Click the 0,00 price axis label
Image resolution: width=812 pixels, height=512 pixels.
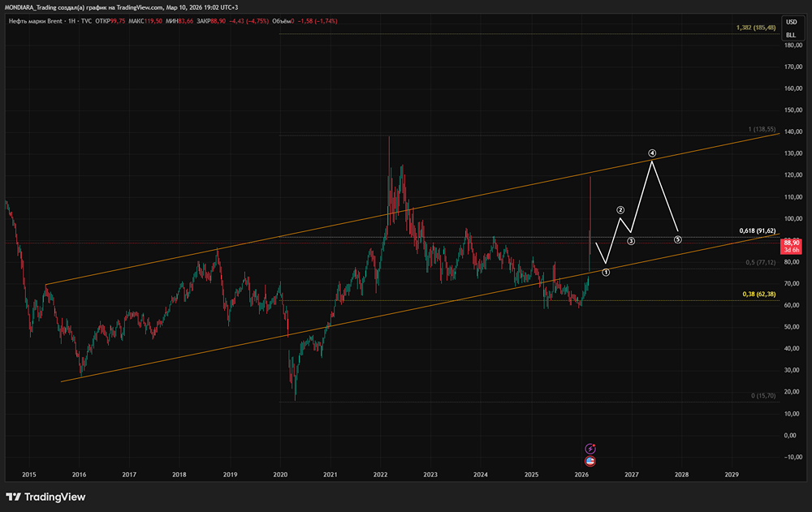tap(792, 436)
